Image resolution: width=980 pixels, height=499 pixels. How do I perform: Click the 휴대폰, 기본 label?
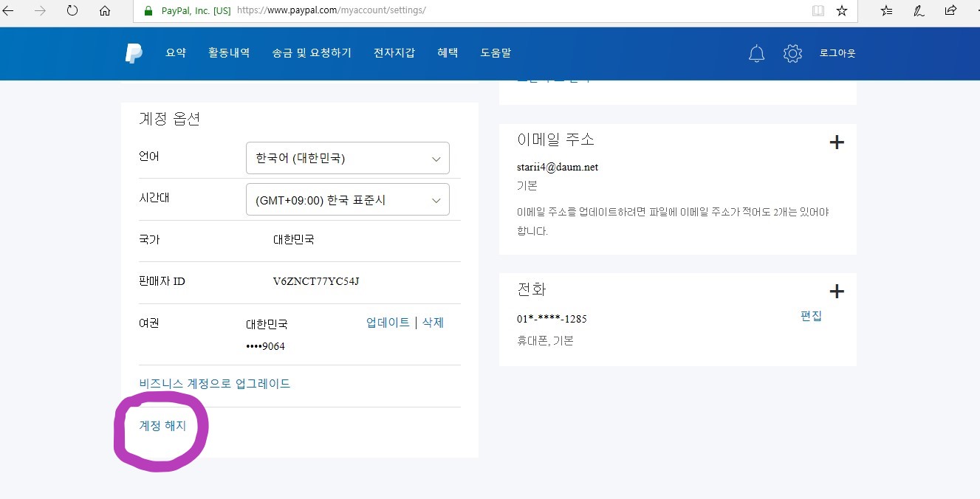[x=545, y=341]
